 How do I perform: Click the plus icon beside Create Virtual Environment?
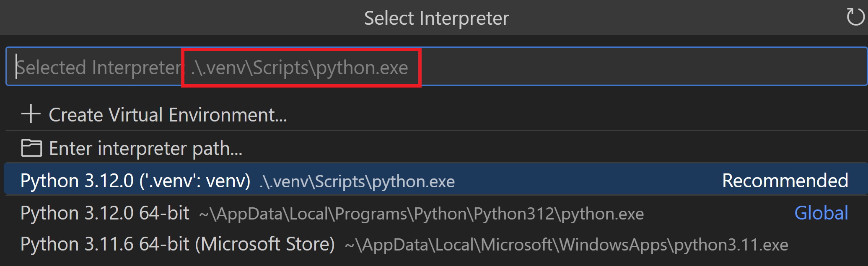(31, 114)
